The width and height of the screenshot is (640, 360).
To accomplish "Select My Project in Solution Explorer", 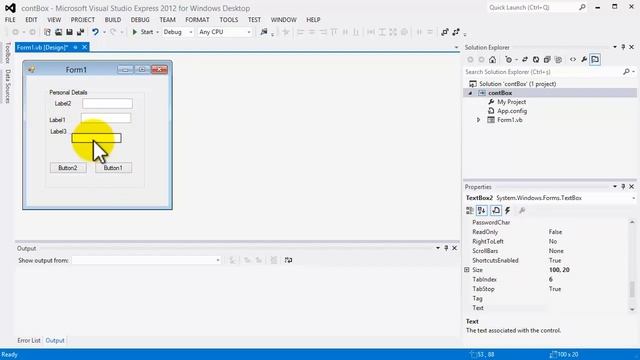I will pos(511,102).
